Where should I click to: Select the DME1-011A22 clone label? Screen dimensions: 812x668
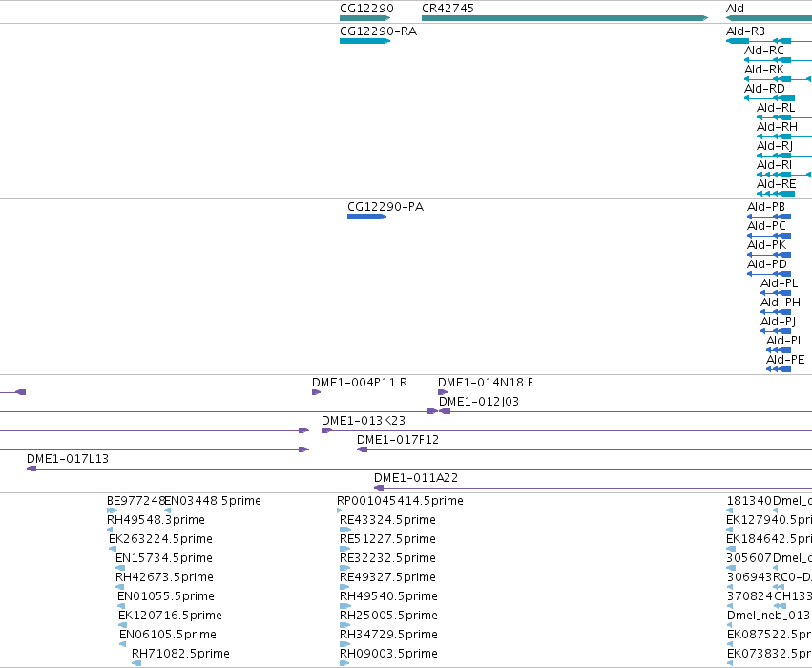[416, 478]
